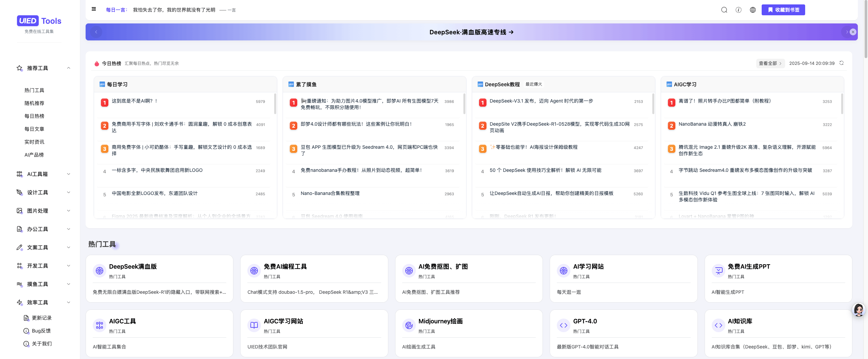Open article Nano-Banana合集教程整理
Viewport: 868px width, 359px height.
(x=330, y=193)
